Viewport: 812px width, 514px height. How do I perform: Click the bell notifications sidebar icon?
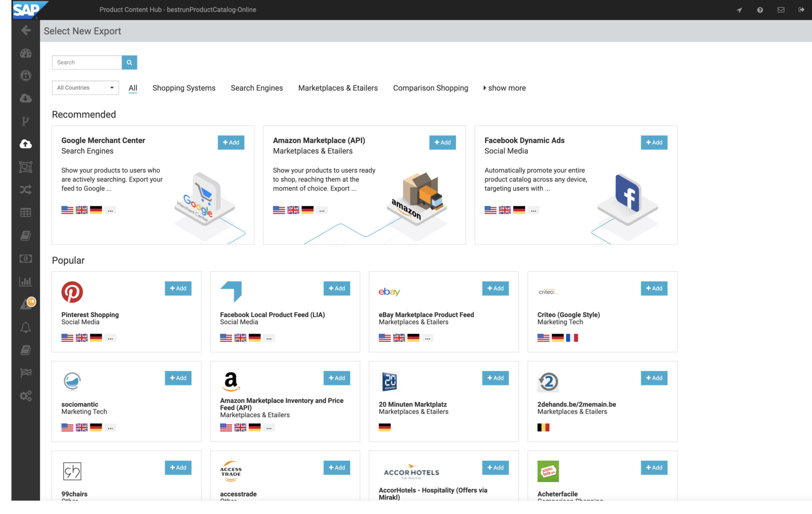pyautogui.click(x=25, y=328)
